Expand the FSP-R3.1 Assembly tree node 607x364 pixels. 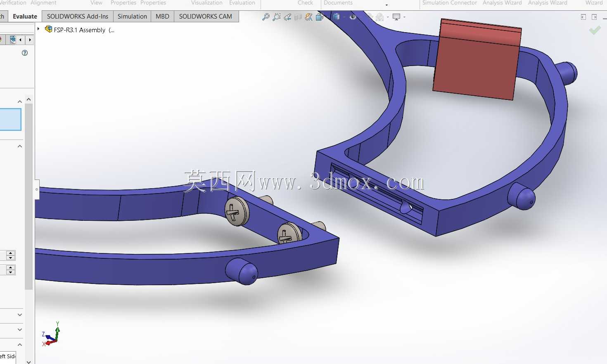click(38, 29)
